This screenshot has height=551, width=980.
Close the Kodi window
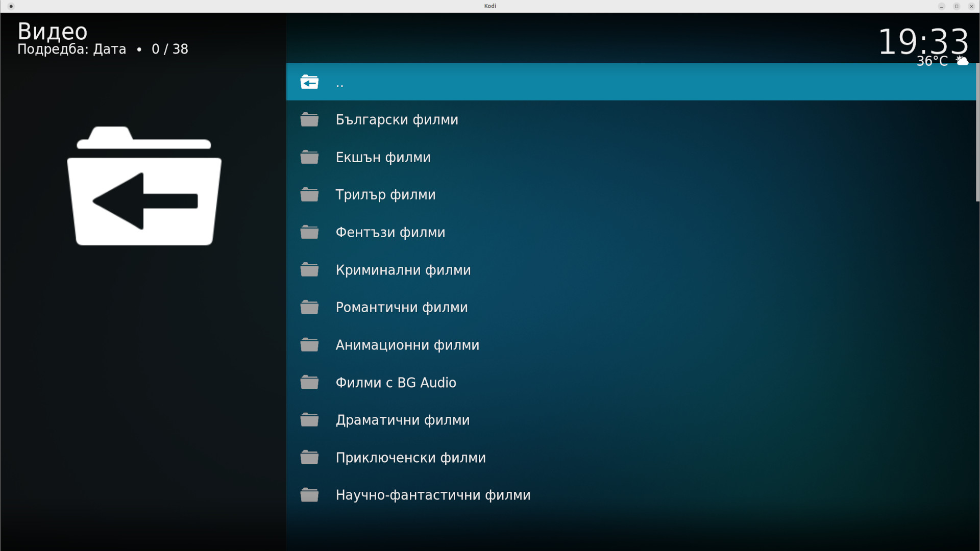pos(971,6)
